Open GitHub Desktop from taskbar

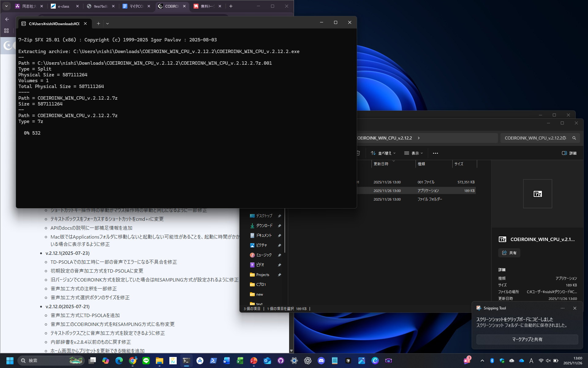(281, 361)
